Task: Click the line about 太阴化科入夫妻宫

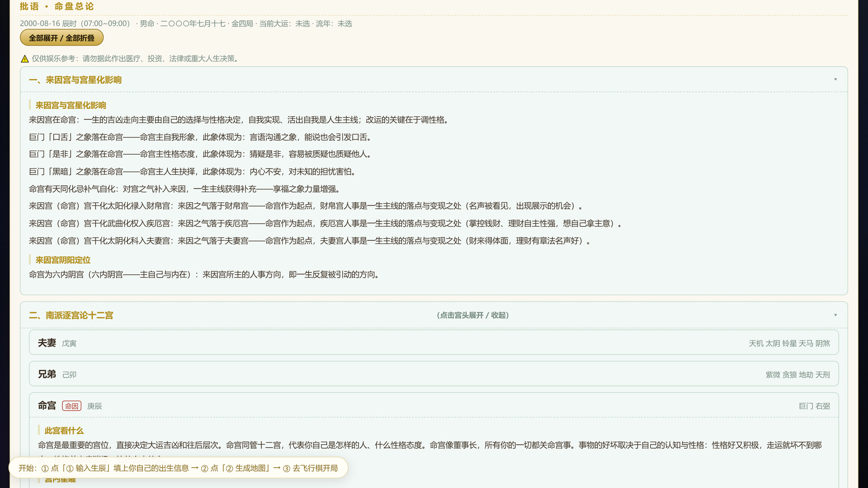Action: pyautogui.click(x=311, y=241)
